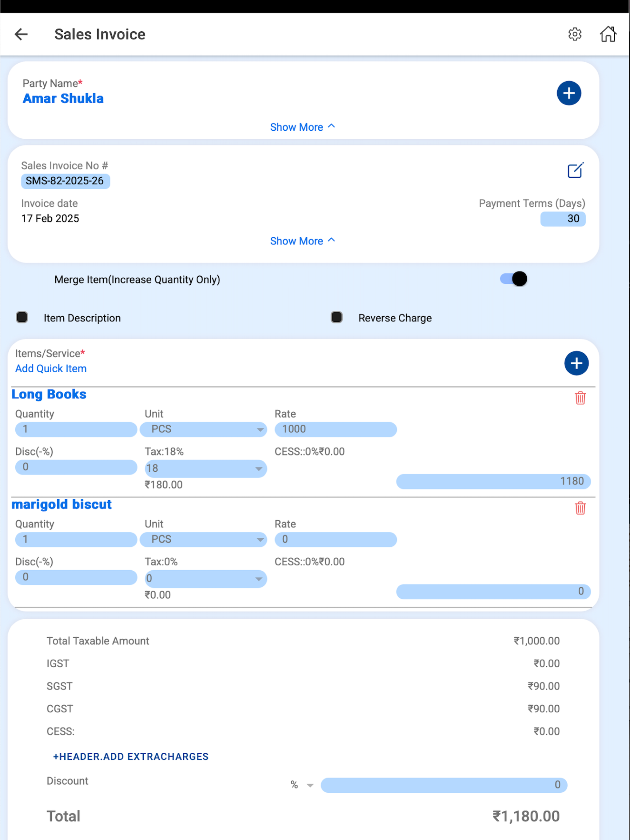Edit marigold biscut amount field
This screenshot has width=630, height=840.
493,592
